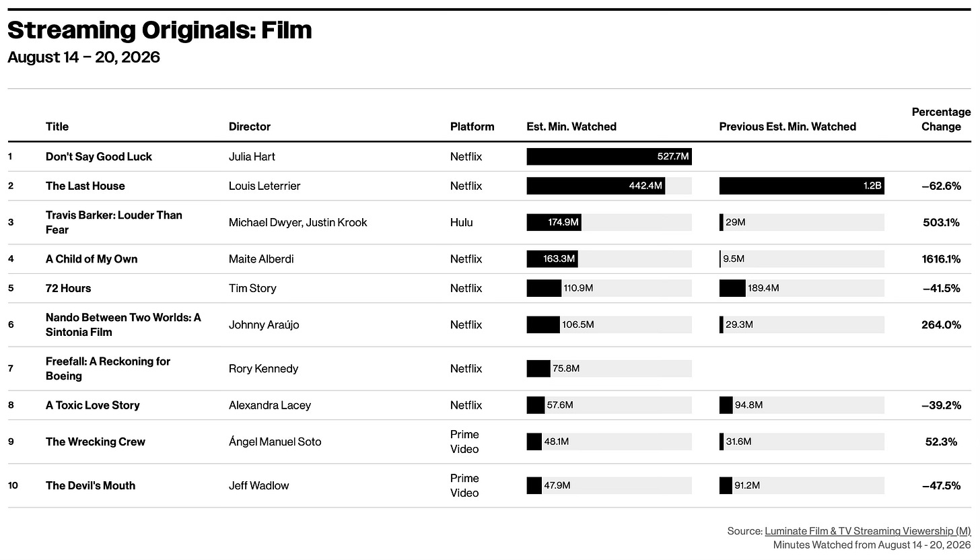
Task: Click the 1.2B previous minutes bar
Action: (x=802, y=186)
